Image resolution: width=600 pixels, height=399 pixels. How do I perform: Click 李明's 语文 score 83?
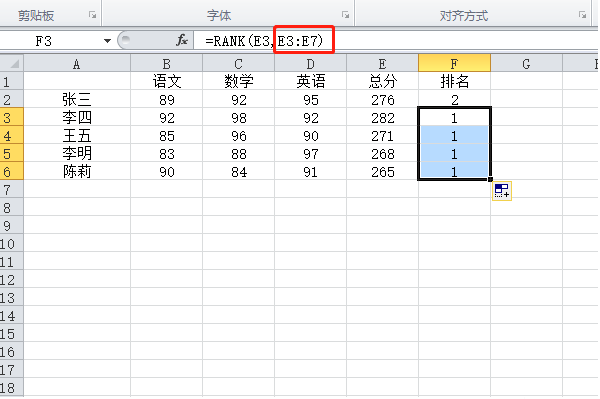166,153
